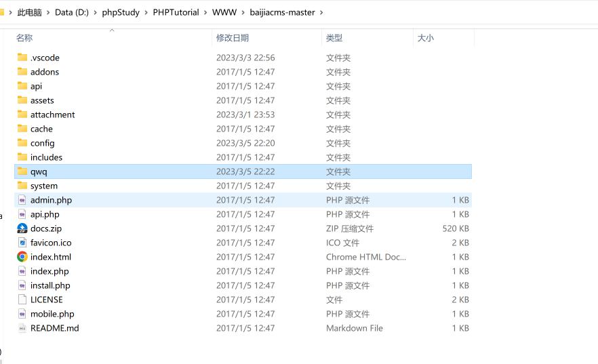
Task: Click the attachment folder icon
Action: (x=22, y=115)
